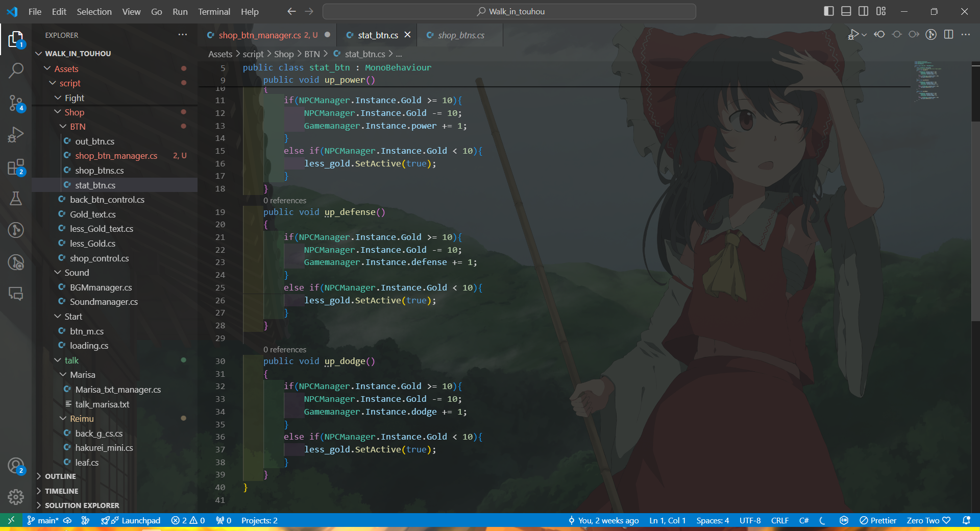
Task: Open the Run and Debug view
Action: (16, 135)
